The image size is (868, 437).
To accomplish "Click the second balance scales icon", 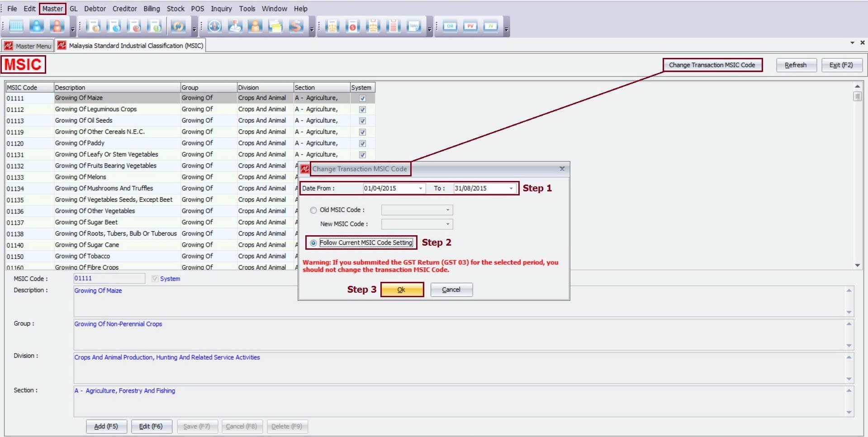I will (x=373, y=26).
